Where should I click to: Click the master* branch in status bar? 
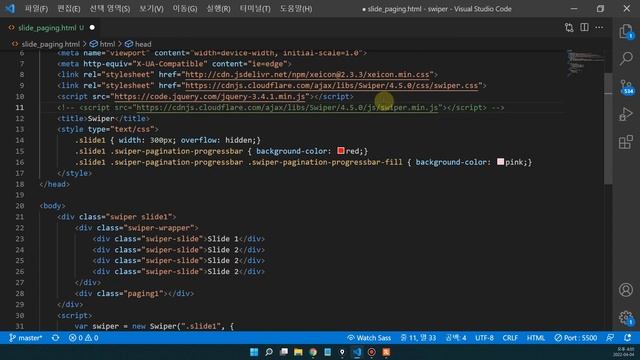point(26,338)
